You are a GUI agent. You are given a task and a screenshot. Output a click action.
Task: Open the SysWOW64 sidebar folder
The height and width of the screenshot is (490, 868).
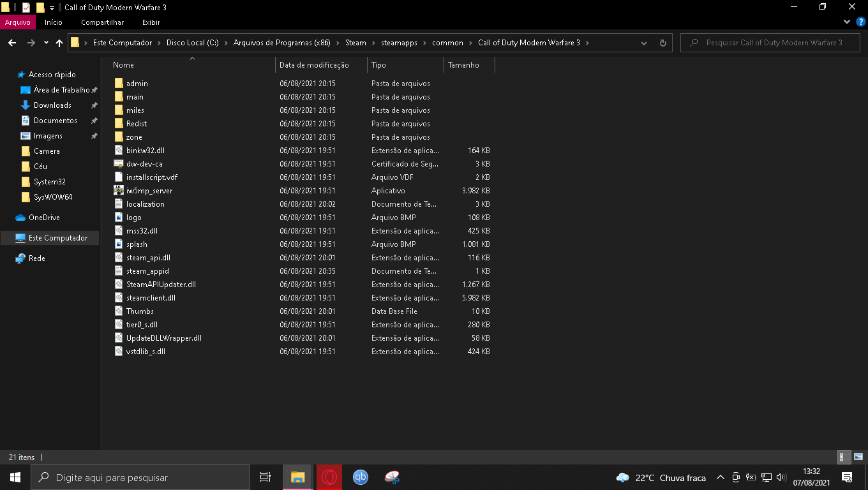52,197
